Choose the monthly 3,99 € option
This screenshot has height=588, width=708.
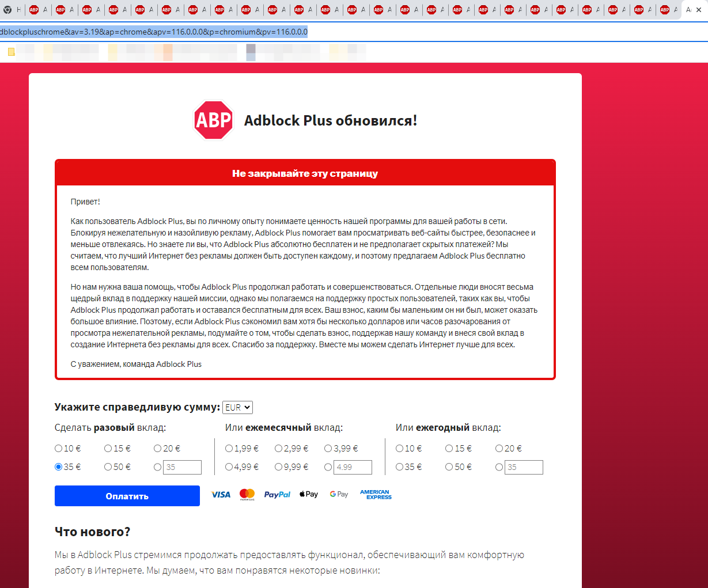328,449
